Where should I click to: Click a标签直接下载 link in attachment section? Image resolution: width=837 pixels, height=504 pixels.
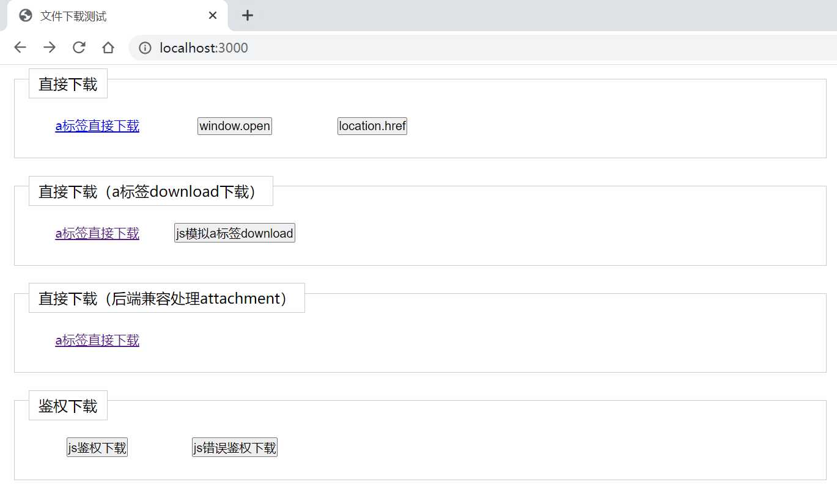97,340
